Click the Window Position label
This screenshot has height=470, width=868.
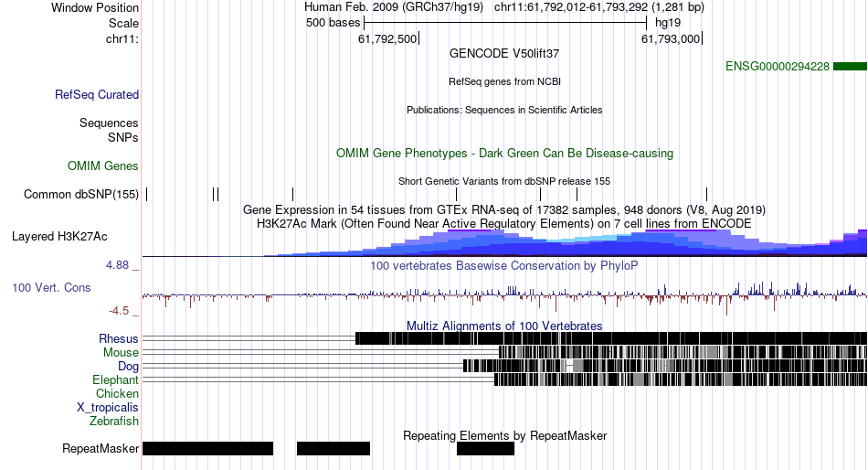(x=95, y=7)
